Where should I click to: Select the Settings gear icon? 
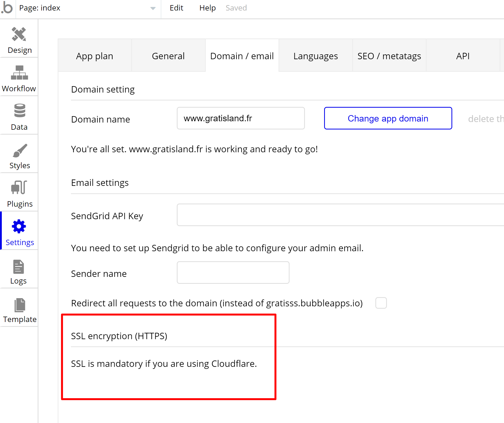(19, 227)
